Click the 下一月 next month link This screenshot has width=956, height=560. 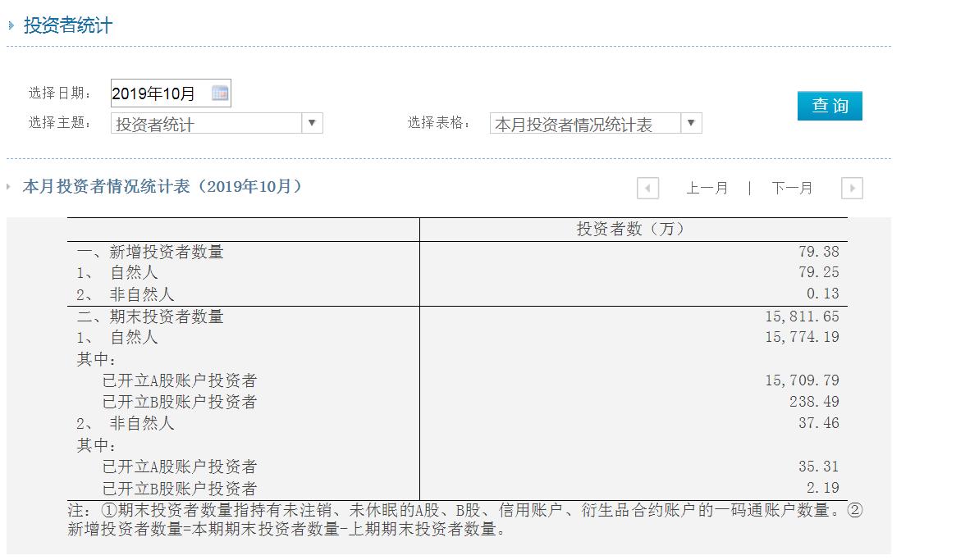pos(790,188)
